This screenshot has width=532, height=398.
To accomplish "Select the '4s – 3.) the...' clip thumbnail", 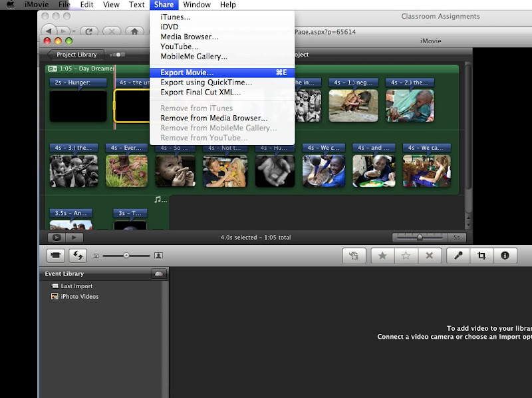I will (74, 171).
